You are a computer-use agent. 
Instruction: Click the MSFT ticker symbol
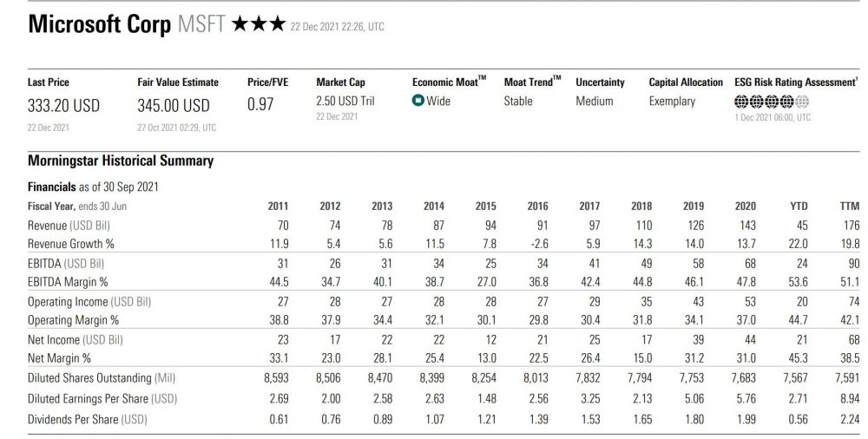201,24
